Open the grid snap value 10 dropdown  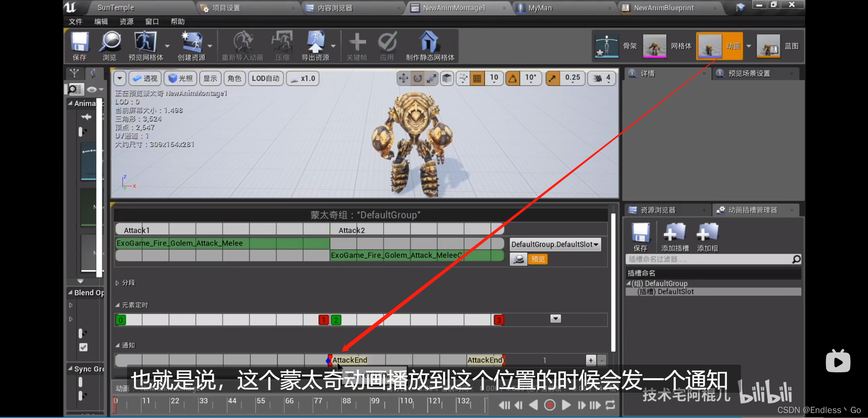pyautogui.click(x=494, y=78)
